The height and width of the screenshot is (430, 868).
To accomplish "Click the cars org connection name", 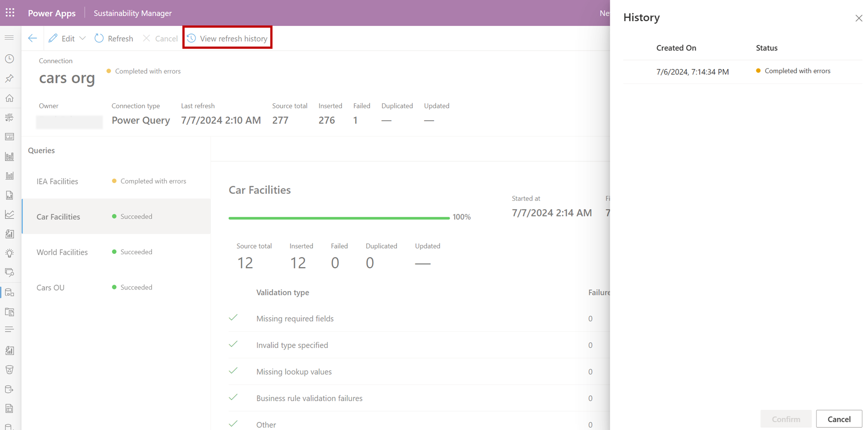I will [x=67, y=78].
